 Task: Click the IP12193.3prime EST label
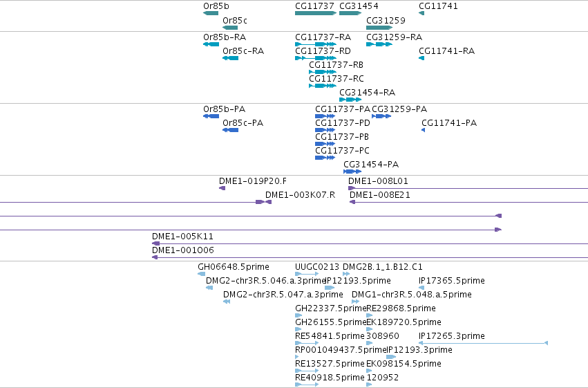point(419,351)
